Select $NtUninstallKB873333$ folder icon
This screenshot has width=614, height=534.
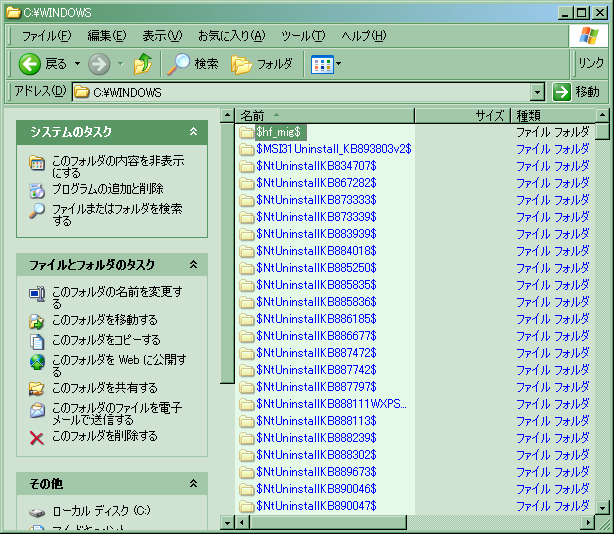tap(247, 200)
